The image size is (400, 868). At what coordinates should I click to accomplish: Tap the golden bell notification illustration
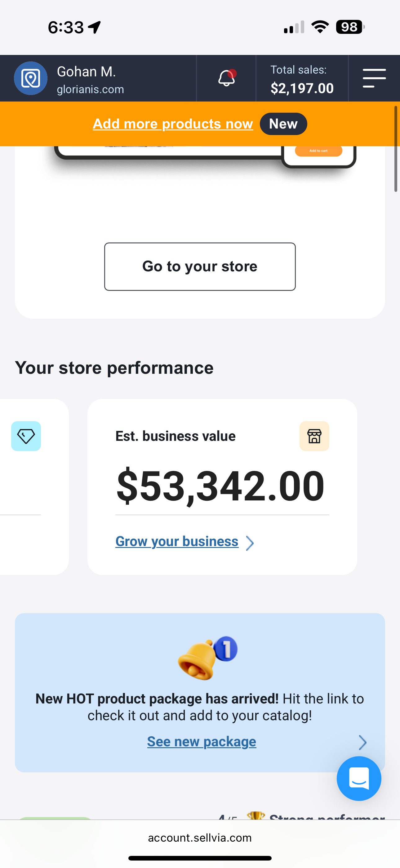207,658
